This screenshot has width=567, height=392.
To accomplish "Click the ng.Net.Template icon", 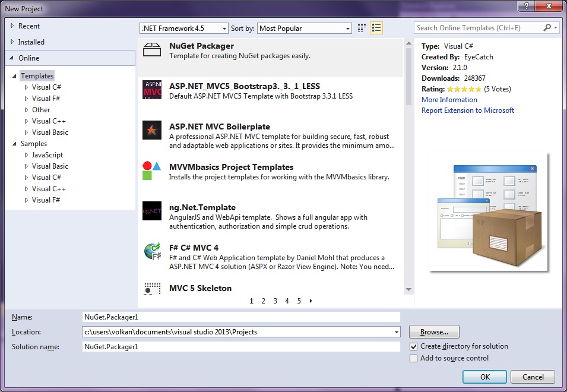I will tap(152, 211).
